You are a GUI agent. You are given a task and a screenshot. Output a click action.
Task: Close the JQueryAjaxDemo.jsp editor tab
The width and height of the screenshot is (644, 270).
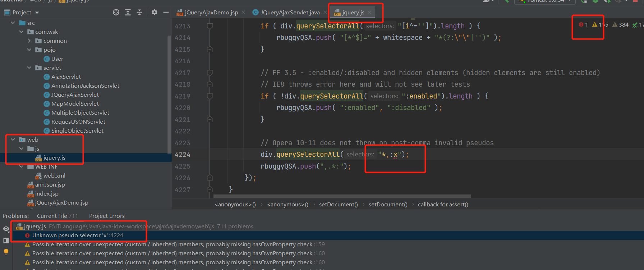click(243, 12)
